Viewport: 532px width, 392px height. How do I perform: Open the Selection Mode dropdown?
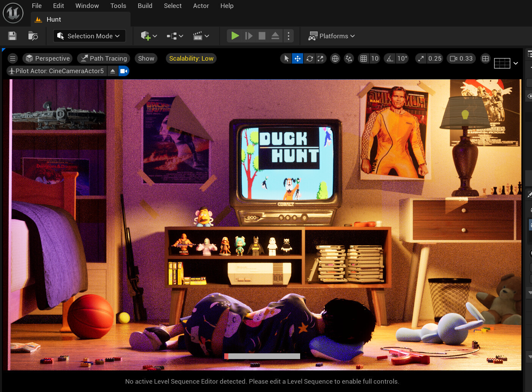[89, 36]
